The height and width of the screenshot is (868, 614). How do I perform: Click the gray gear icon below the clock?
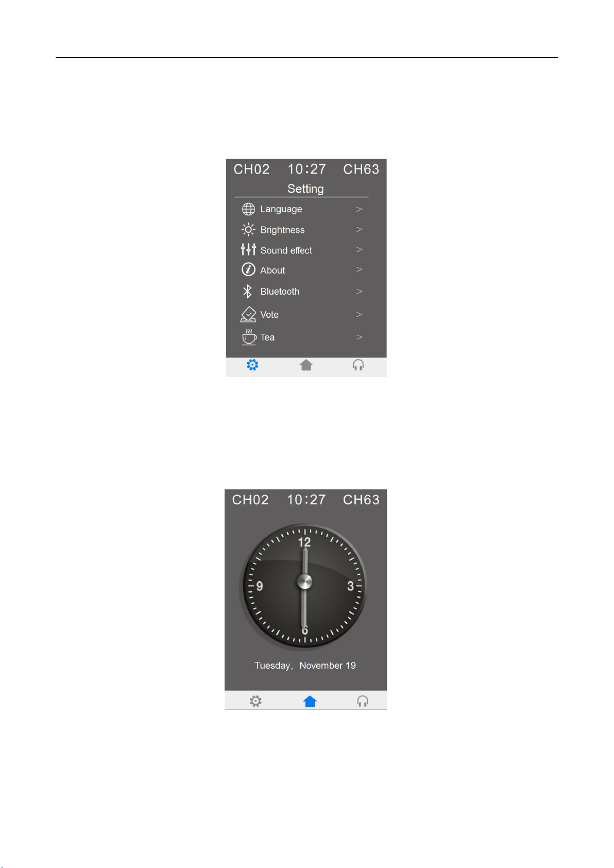[x=255, y=701]
